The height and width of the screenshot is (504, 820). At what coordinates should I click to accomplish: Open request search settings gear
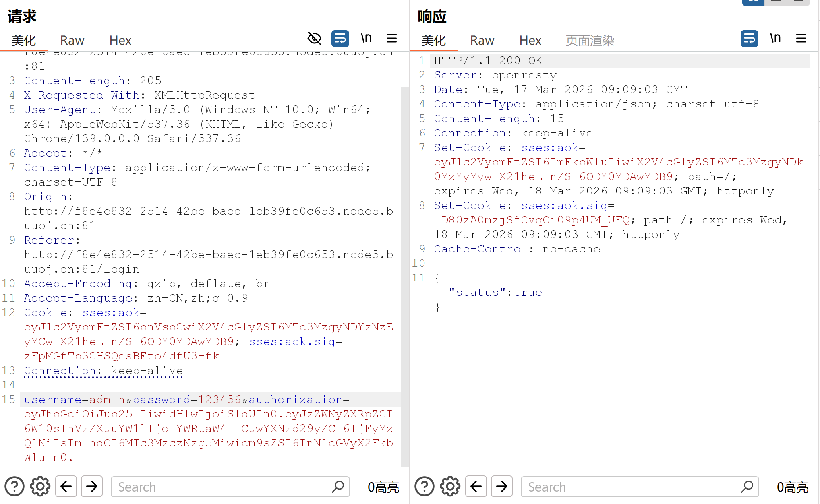click(x=40, y=486)
